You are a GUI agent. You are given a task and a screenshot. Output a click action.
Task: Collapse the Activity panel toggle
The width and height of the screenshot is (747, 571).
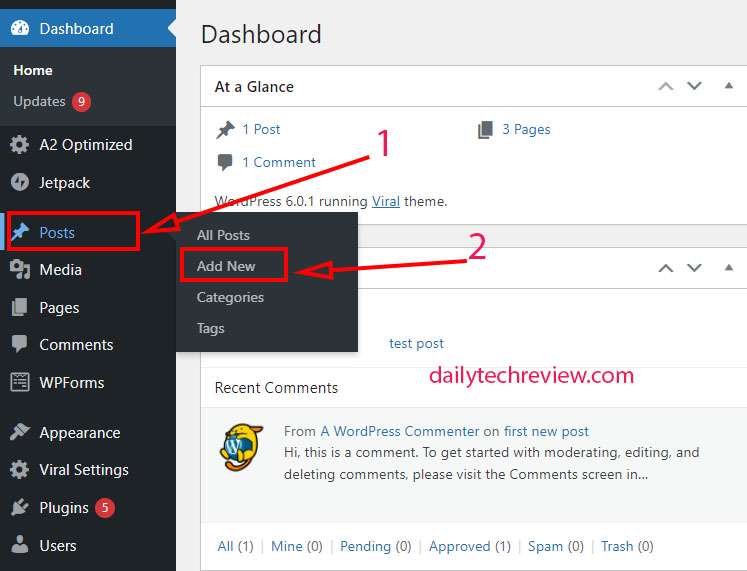(x=728, y=268)
